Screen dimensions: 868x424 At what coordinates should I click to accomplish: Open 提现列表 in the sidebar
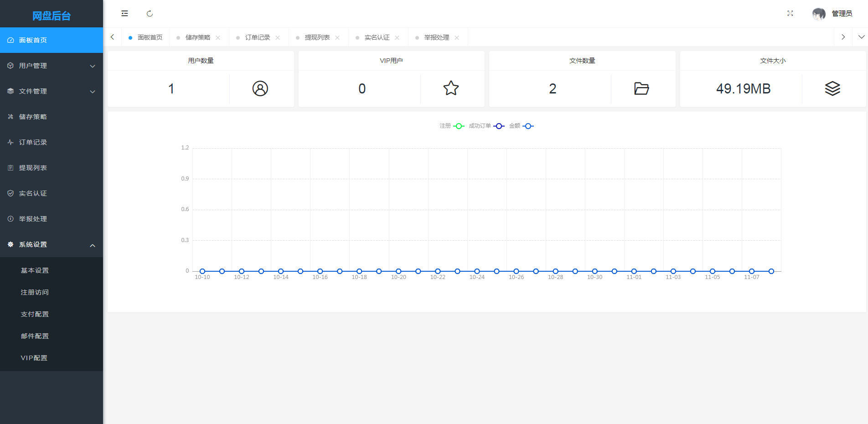(52, 168)
